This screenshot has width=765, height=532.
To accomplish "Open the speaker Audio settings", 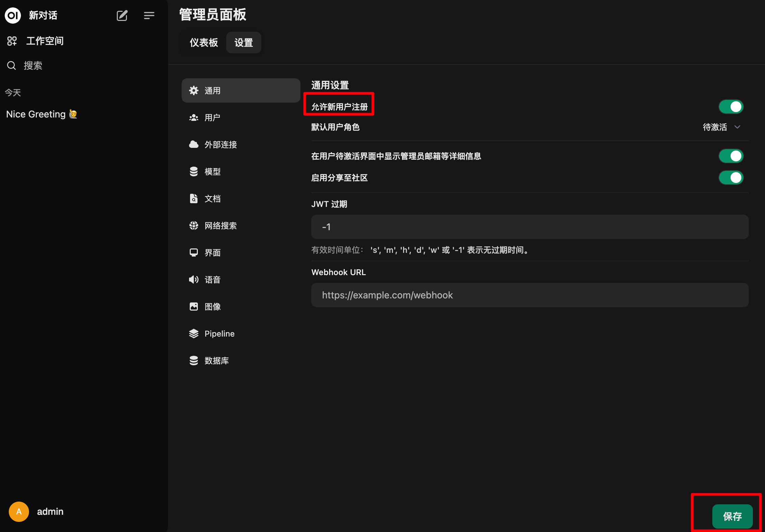I will click(194, 280).
